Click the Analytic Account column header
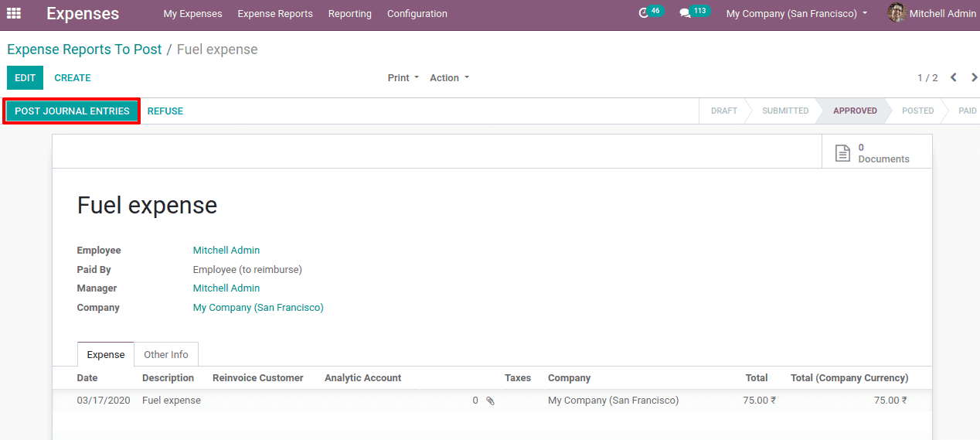The image size is (980, 440). (x=362, y=378)
